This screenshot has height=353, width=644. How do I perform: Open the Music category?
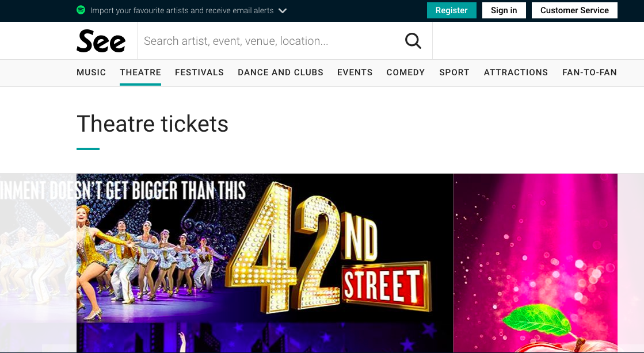point(91,72)
